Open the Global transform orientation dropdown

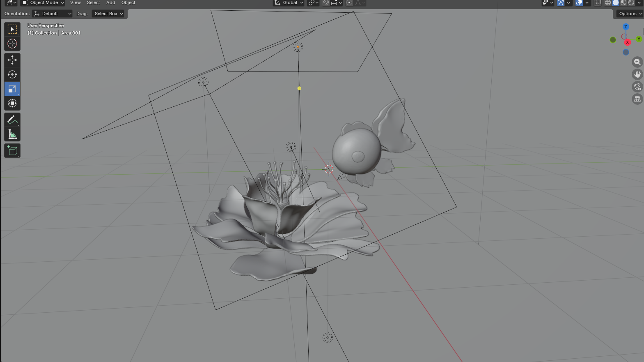tap(289, 3)
